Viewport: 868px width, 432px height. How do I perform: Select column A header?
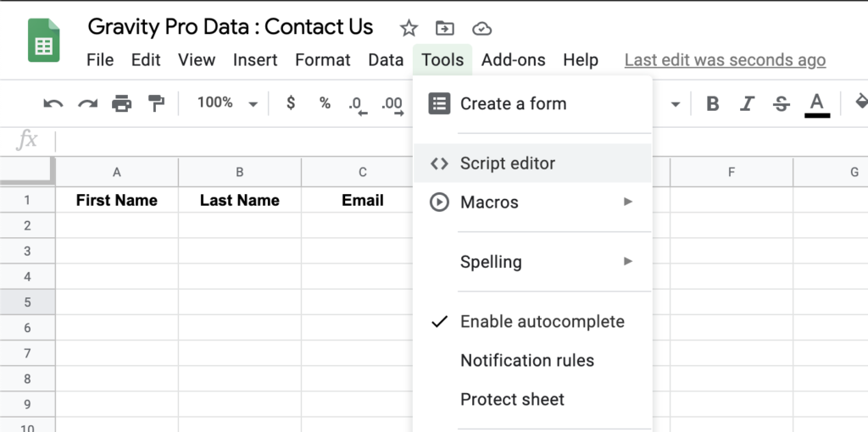[x=117, y=173]
